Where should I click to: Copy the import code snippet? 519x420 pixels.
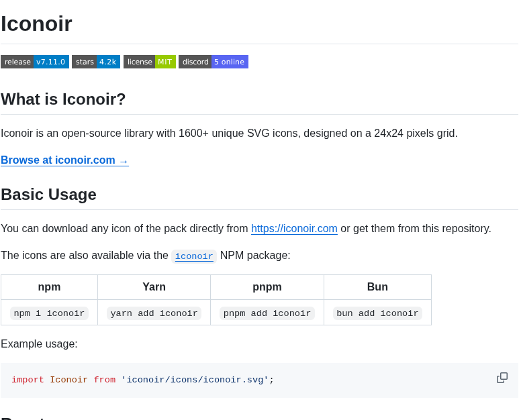pos(502,378)
